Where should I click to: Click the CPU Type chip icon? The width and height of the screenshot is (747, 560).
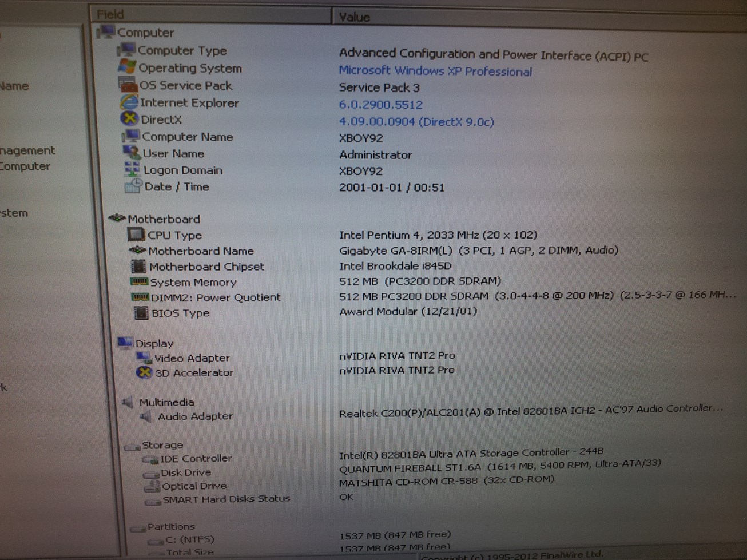point(136,234)
